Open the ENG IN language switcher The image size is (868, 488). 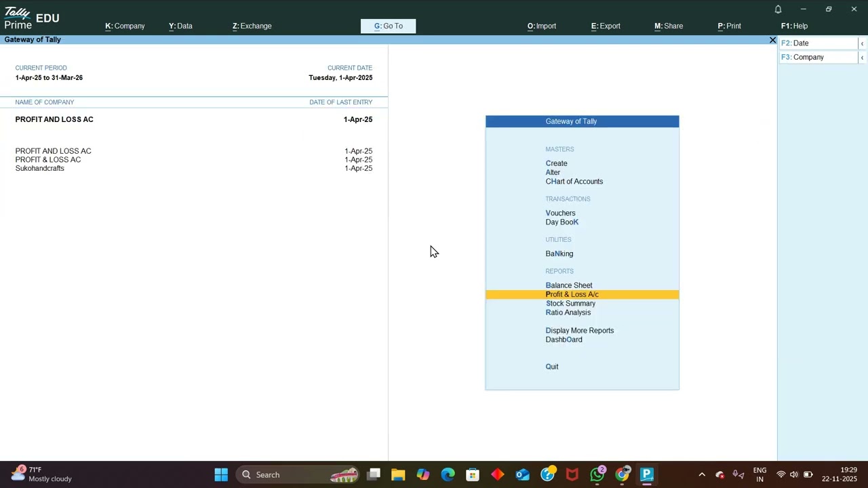click(x=759, y=474)
